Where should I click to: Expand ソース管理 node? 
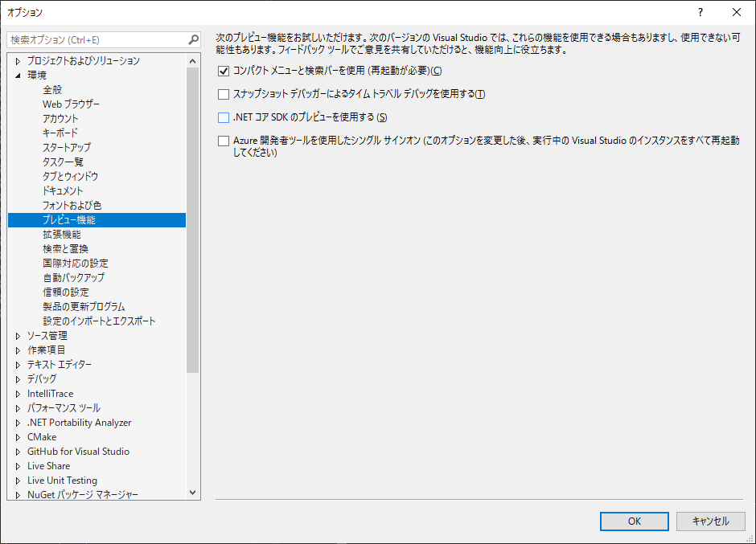[x=17, y=335]
